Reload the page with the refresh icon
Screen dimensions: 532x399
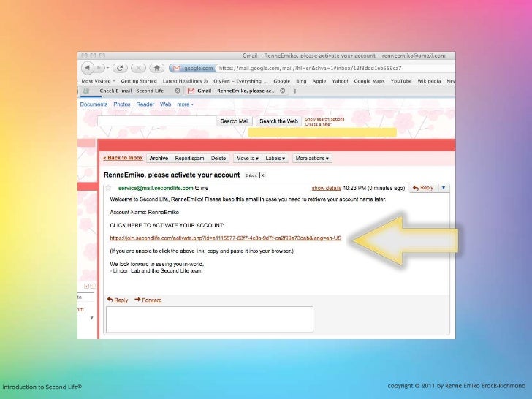pos(120,68)
